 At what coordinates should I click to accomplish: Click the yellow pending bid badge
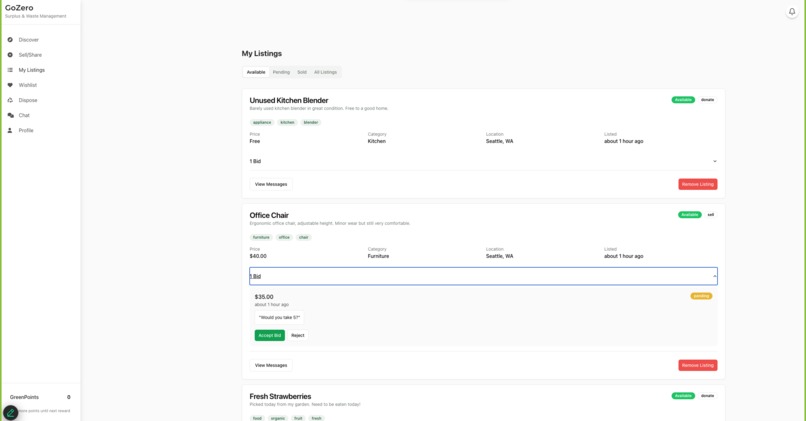[701, 296]
